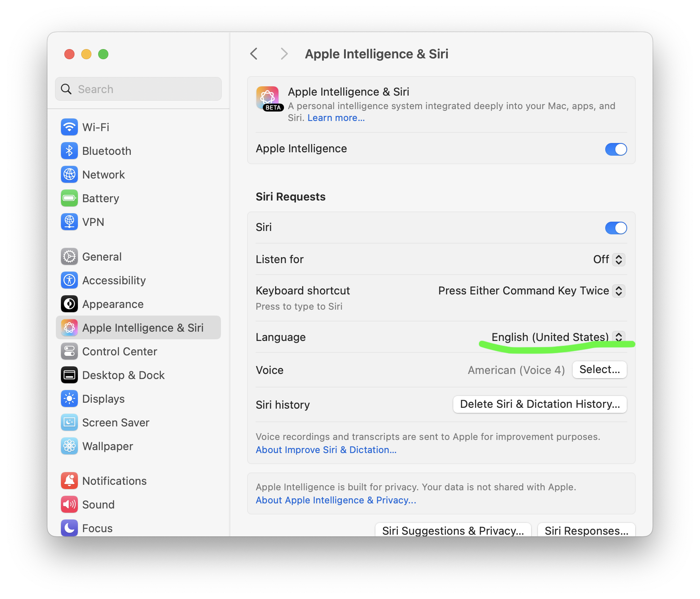Select General in the sidebar

pos(138,256)
